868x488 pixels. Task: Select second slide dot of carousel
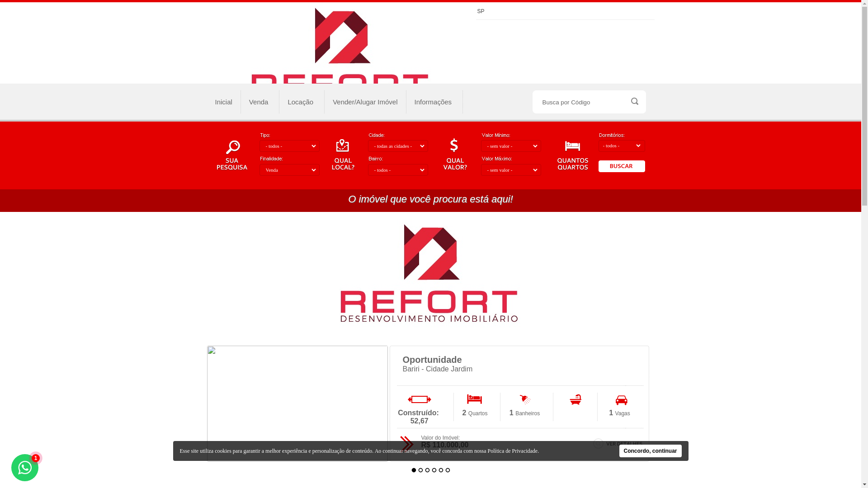coord(420,470)
